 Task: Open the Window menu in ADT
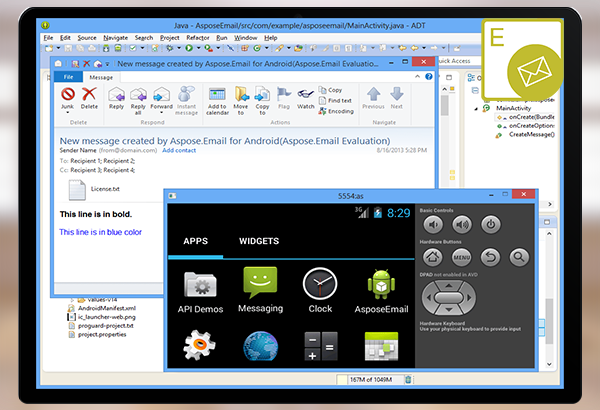246,38
